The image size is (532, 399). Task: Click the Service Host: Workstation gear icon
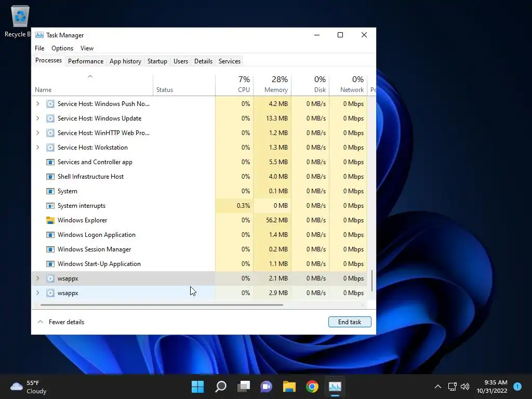click(x=50, y=148)
